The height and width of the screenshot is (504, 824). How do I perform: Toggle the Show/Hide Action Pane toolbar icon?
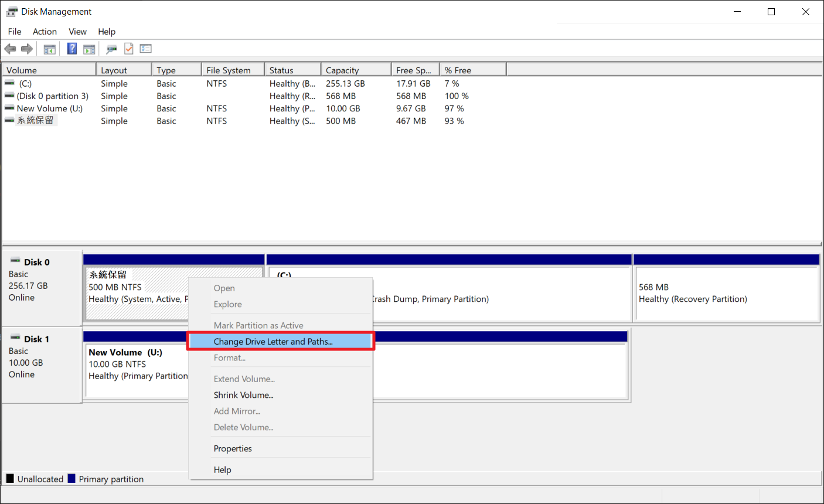click(89, 49)
